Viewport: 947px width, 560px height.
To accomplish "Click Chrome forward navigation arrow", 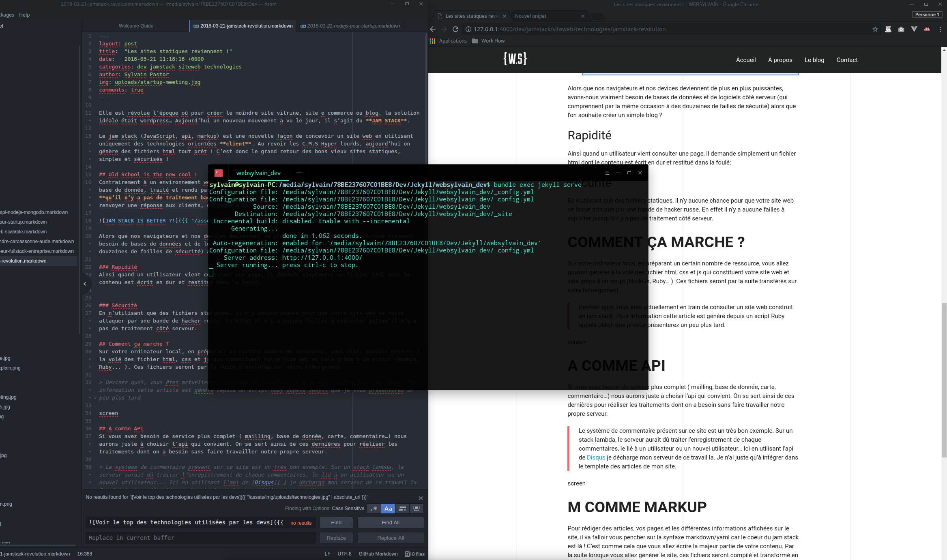I will pos(444,29).
